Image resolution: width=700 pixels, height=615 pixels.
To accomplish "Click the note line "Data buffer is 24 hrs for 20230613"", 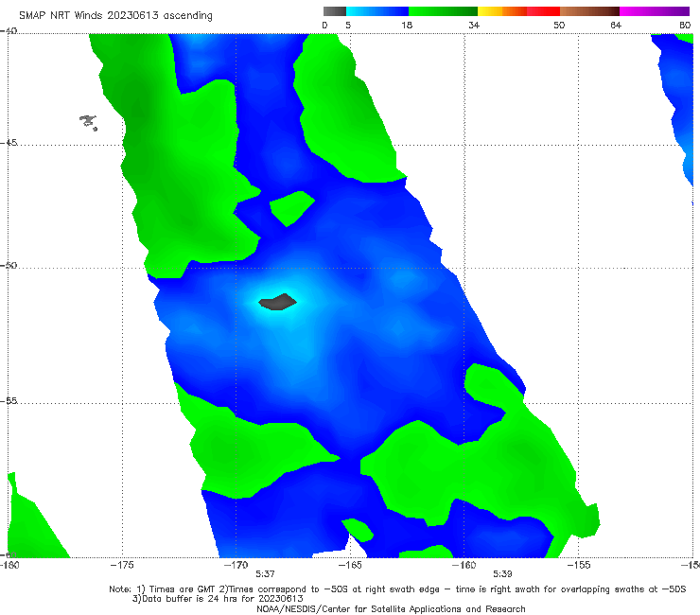I will coord(218,599).
